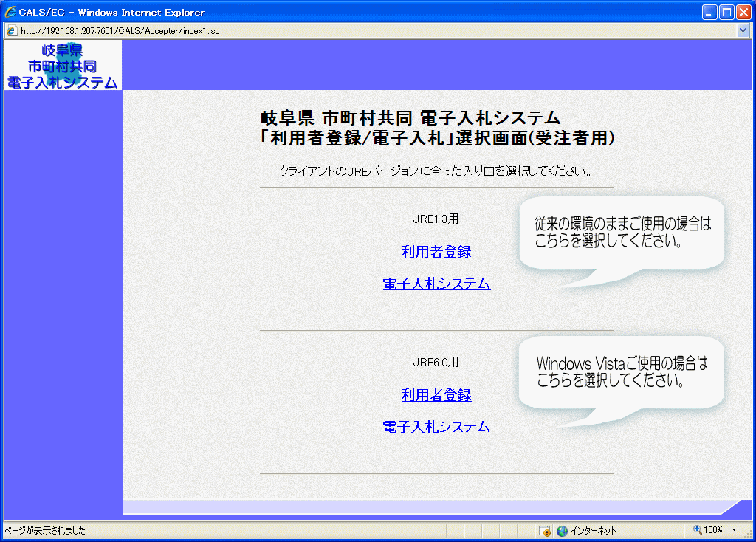Close the Internet Explorer window
This screenshot has height=542, width=756.
pyautogui.click(x=743, y=12)
